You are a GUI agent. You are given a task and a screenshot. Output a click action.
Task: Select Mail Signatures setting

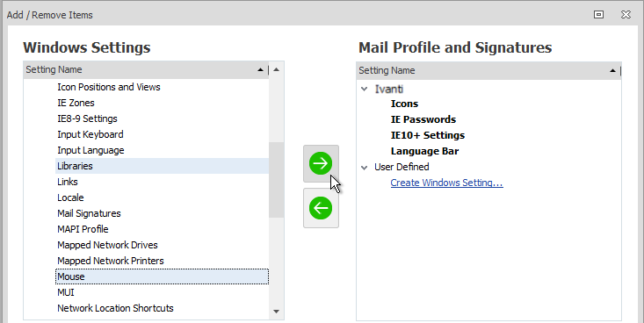(x=89, y=213)
